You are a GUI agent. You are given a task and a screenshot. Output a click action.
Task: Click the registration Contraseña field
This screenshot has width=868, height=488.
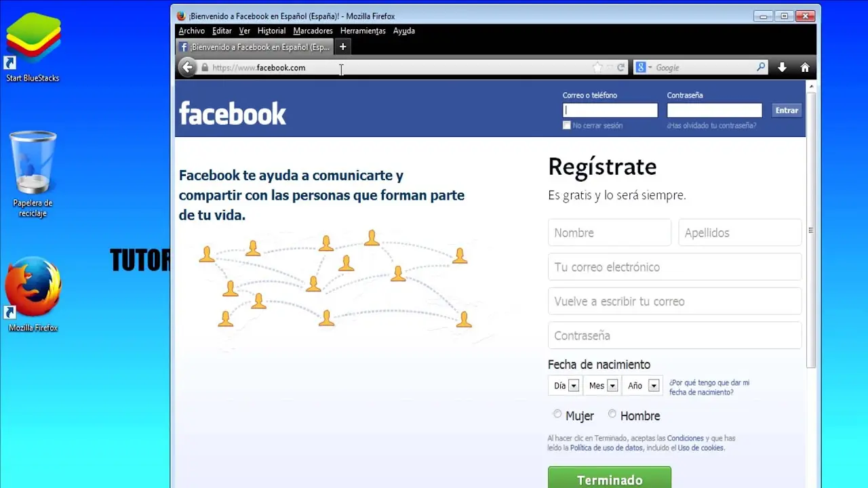675,335
